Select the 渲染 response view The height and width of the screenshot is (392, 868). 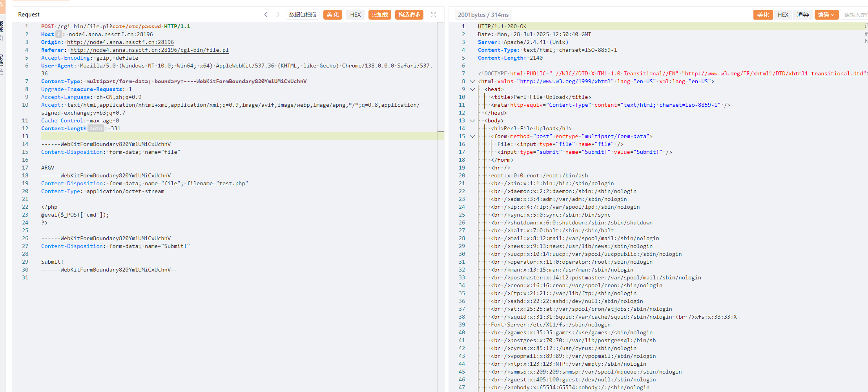point(803,15)
